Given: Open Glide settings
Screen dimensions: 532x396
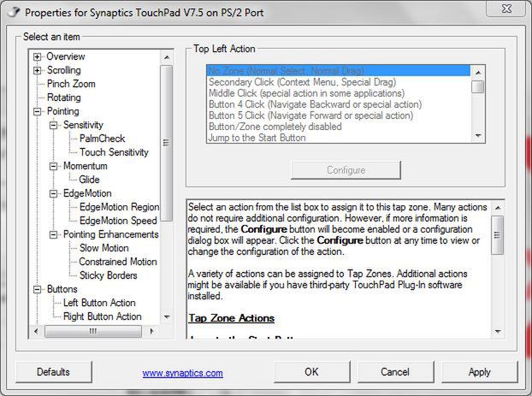Looking at the screenshot, I should coord(89,179).
